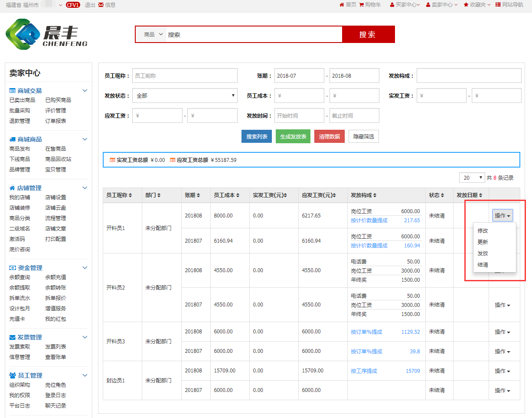Click the sort icon on 员工成本 column
The image size is (532, 418).
click(238, 195)
